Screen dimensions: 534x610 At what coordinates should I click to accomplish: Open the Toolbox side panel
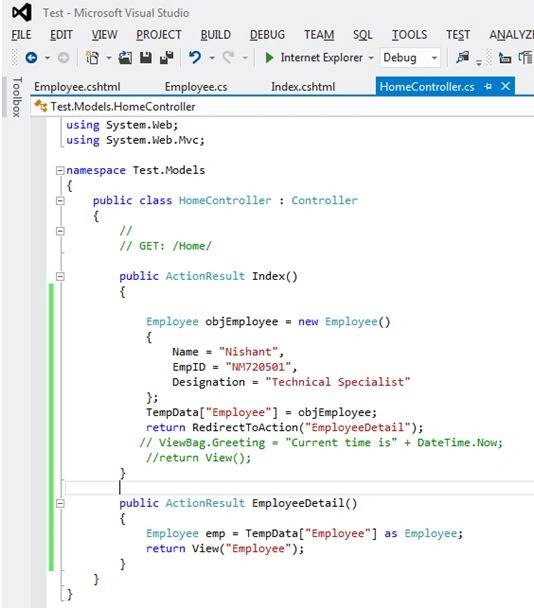click(x=17, y=97)
